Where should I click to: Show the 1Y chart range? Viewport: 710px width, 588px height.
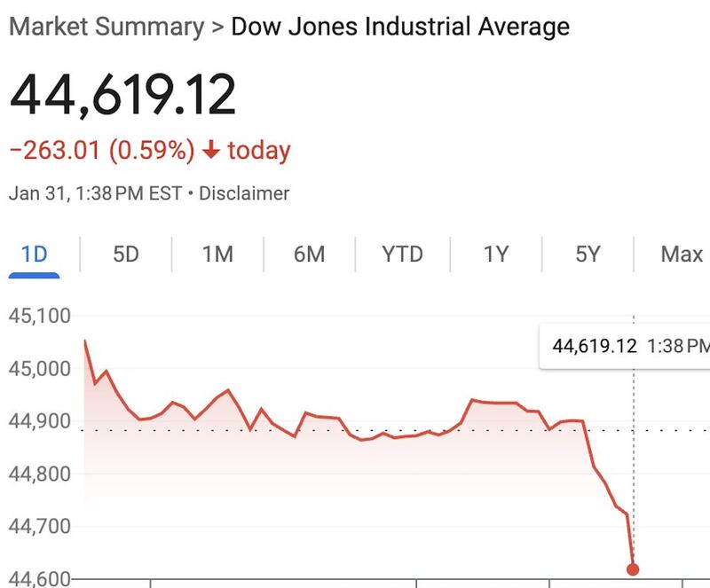(496, 255)
